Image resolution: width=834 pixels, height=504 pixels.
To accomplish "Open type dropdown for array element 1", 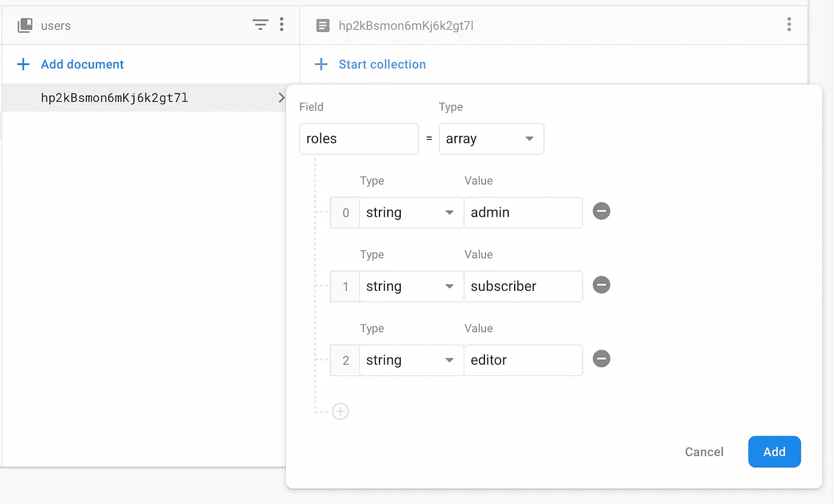I will click(411, 287).
